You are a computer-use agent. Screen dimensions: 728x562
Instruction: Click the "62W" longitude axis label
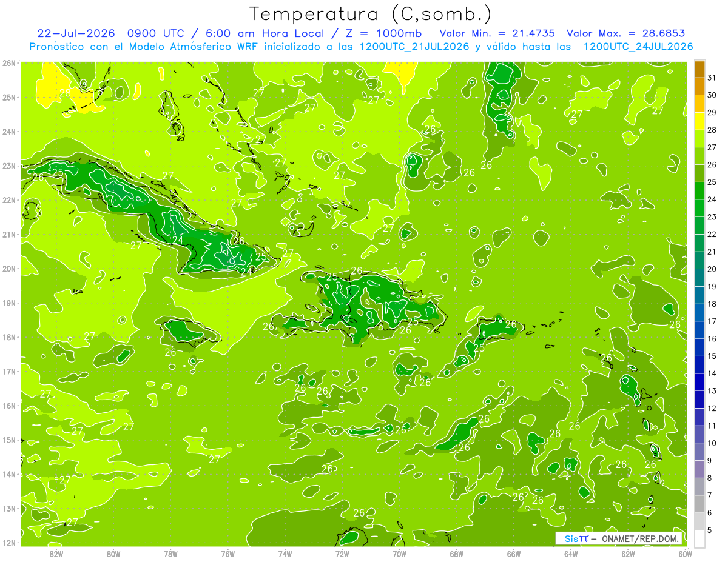[x=628, y=554]
